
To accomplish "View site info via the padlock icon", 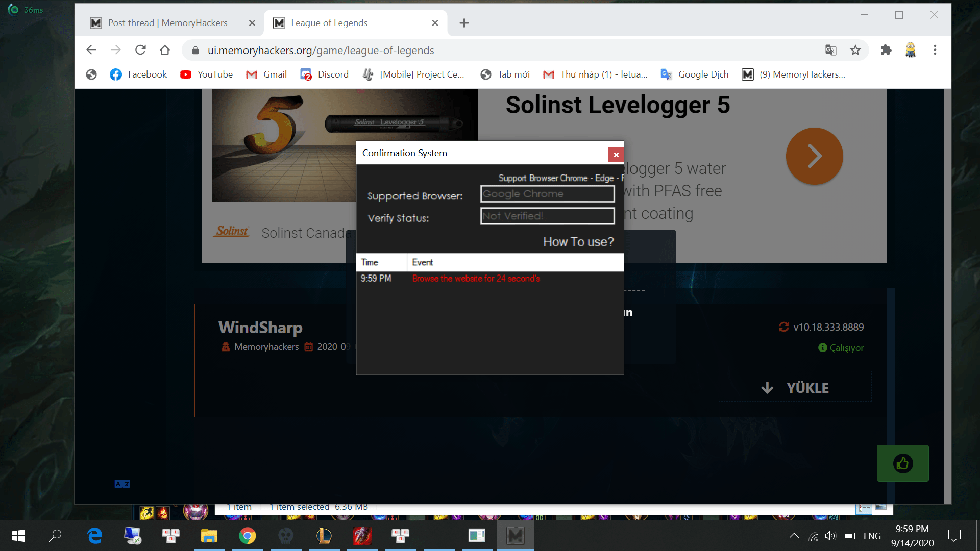I will click(x=195, y=50).
